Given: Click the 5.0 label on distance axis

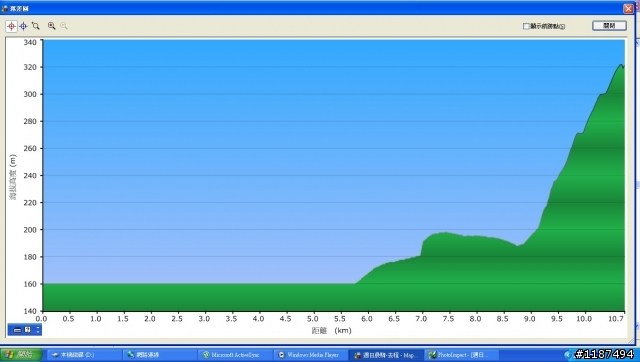Looking at the screenshot, I should (x=313, y=319).
